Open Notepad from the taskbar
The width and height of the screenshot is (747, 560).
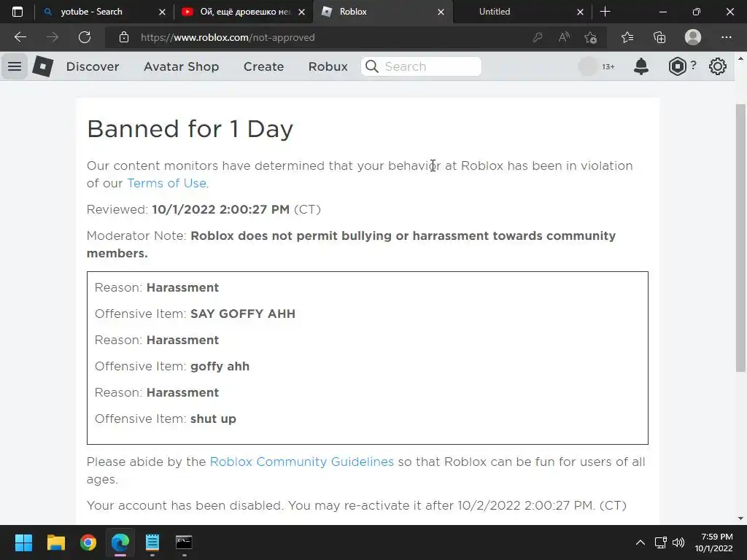point(152,542)
